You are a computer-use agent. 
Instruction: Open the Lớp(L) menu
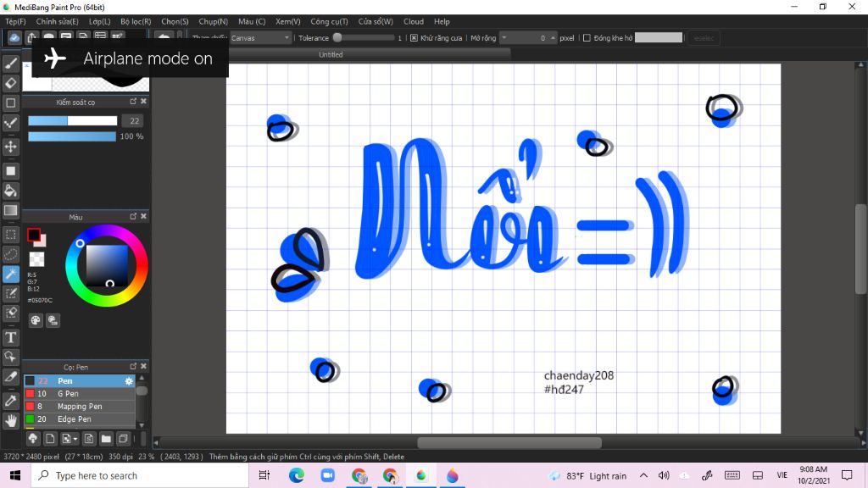tap(100, 21)
